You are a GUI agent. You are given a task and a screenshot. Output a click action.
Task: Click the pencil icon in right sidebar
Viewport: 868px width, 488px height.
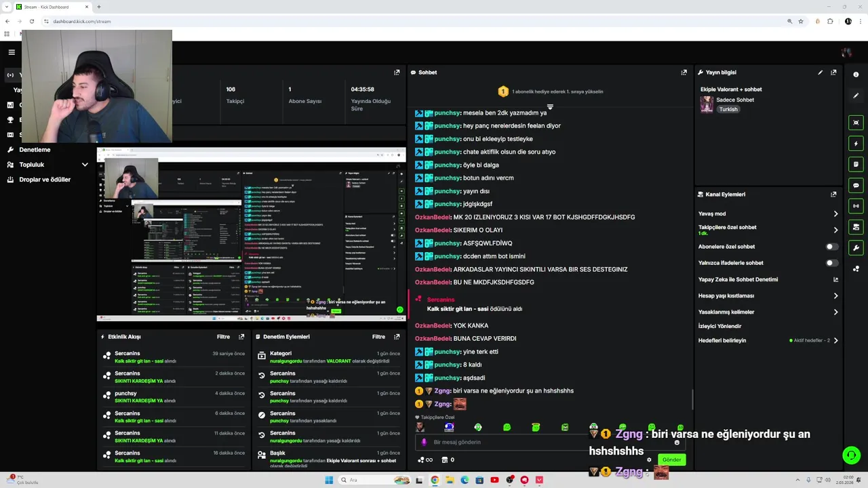[x=856, y=96]
